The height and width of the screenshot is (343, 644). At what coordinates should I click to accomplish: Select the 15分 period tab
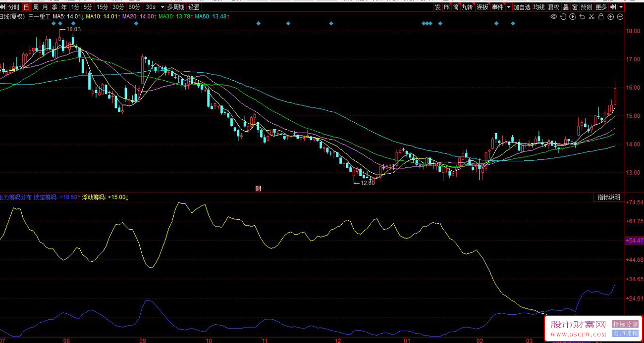[x=102, y=7]
